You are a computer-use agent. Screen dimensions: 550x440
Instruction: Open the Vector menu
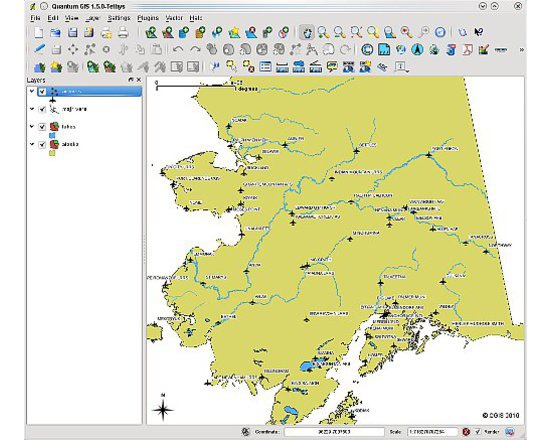coord(174,18)
